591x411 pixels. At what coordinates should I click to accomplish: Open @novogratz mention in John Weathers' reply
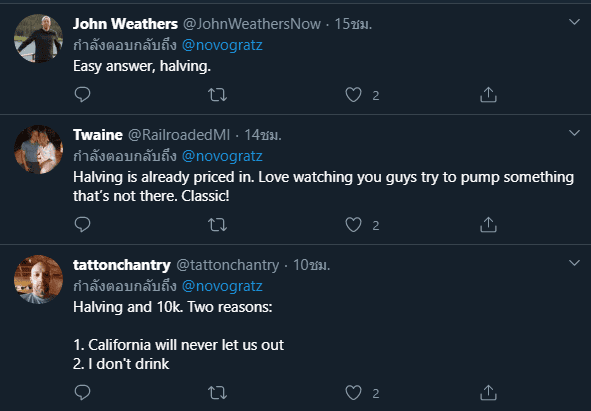(x=222, y=45)
